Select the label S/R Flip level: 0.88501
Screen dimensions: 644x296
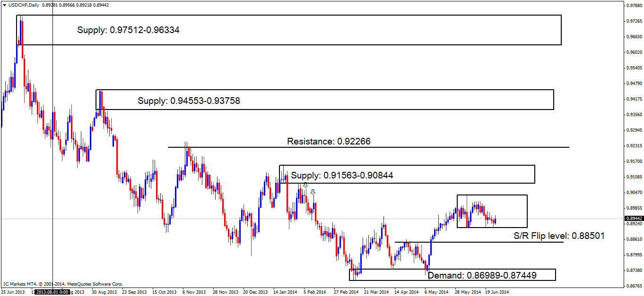(x=559, y=235)
